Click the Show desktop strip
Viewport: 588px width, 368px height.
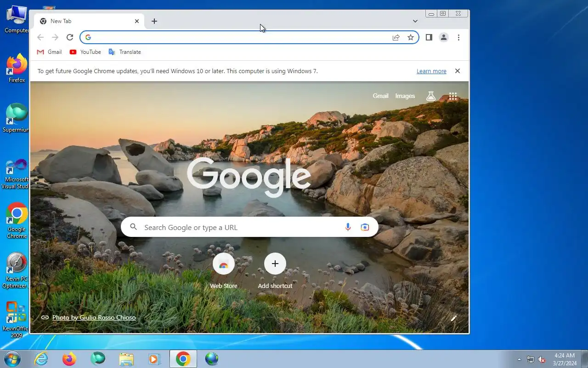pyautogui.click(x=584, y=359)
